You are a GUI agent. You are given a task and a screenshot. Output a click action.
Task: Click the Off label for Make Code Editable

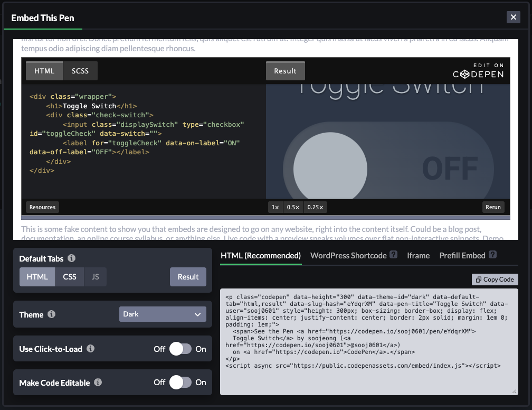coord(159,382)
